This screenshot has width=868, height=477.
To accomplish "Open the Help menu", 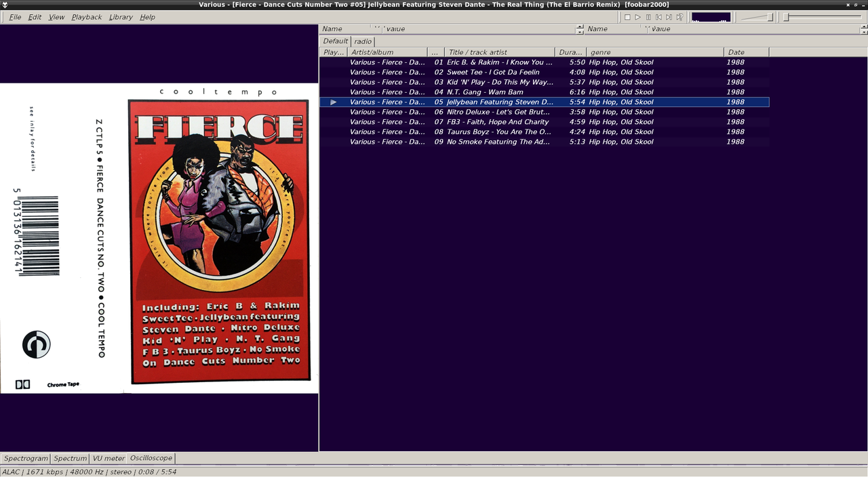I will pos(147,17).
